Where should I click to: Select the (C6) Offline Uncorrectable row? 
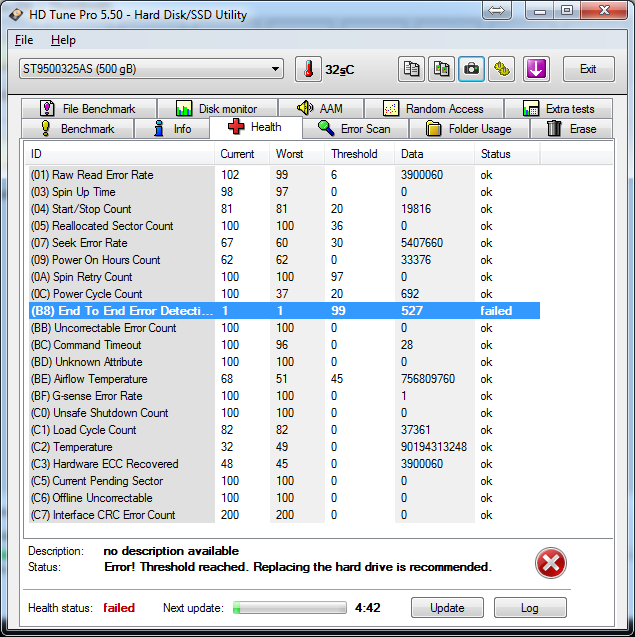tap(284, 498)
